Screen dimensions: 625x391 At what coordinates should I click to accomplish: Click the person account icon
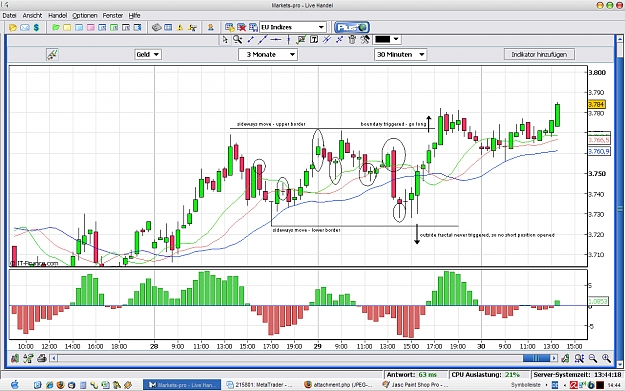coord(210,28)
